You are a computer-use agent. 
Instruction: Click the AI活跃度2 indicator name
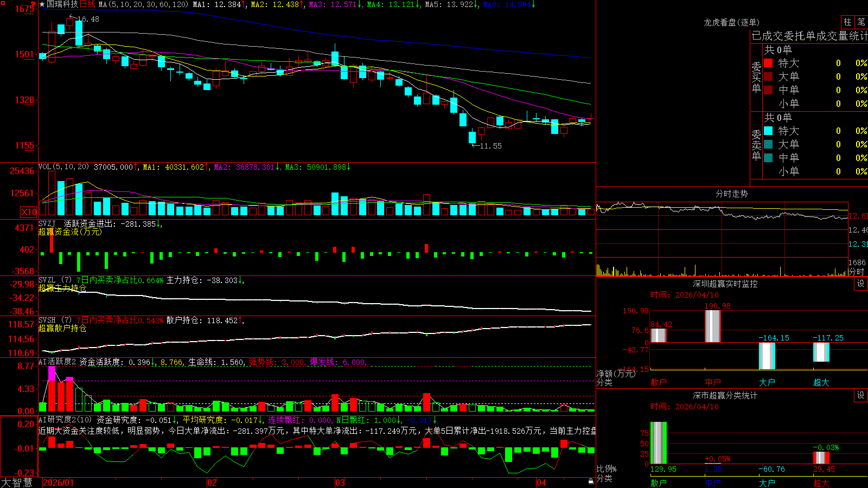click(57, 362)
